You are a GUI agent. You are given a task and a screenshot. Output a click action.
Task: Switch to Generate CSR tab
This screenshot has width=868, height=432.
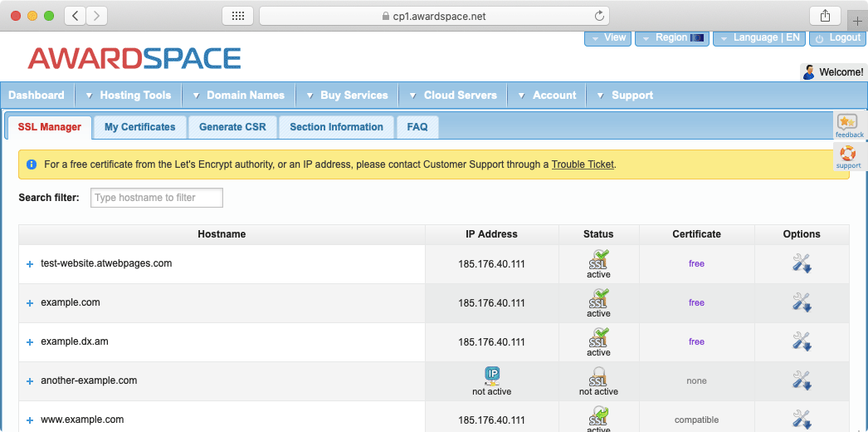[232, 127]
